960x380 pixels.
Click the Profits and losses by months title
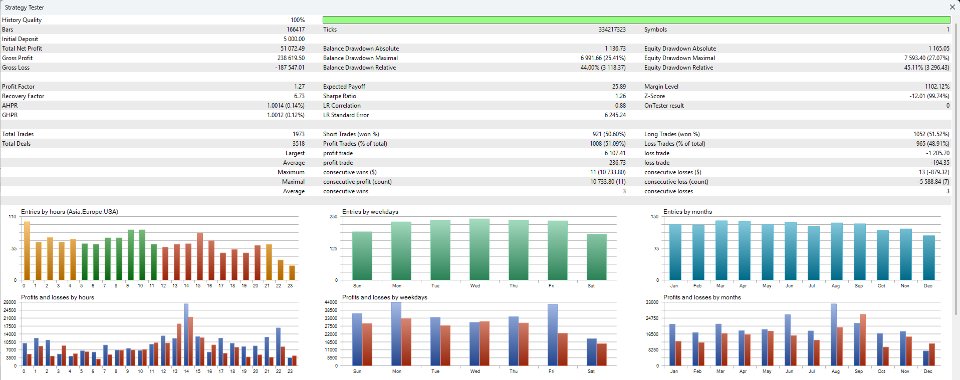(702, 297)
